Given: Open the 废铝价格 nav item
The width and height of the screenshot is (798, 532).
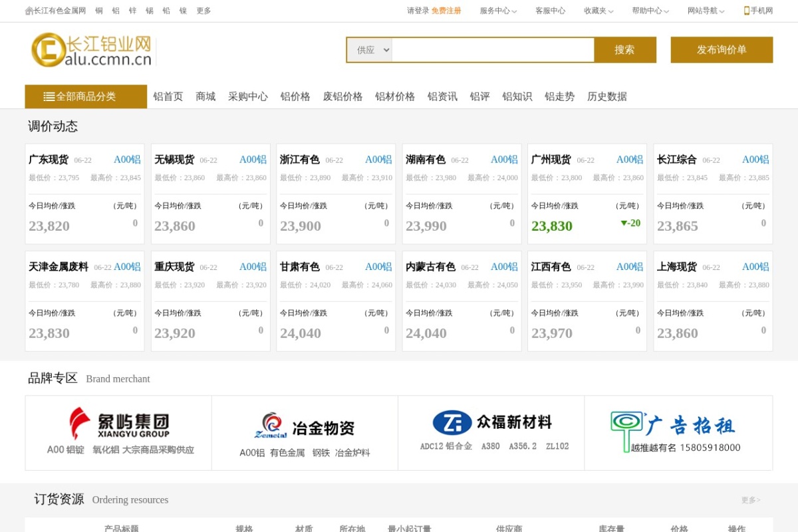Looking at the screenshot, I should click(342, 96).
